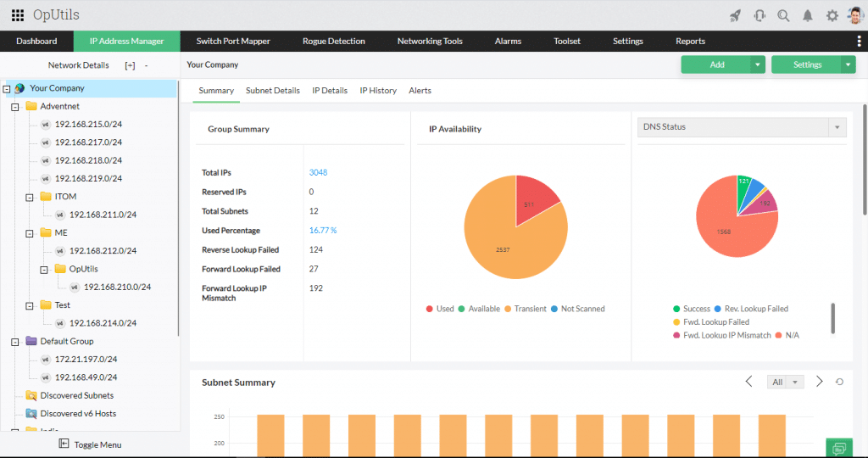The image size is (868, 458).
Task: Open the chat support icon
Action: pyautogui.click(x=839, y=448)
